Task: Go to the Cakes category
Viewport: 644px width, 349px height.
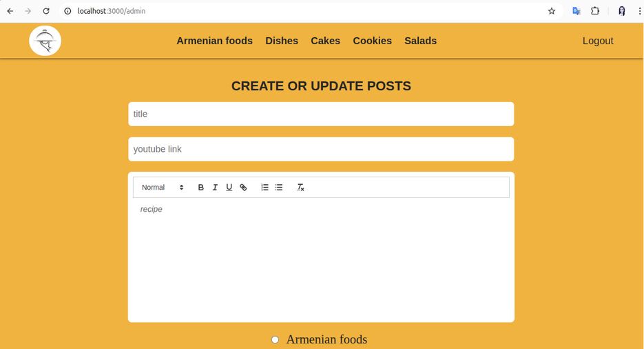Action: pyautogui.click(x=325, y=41)
